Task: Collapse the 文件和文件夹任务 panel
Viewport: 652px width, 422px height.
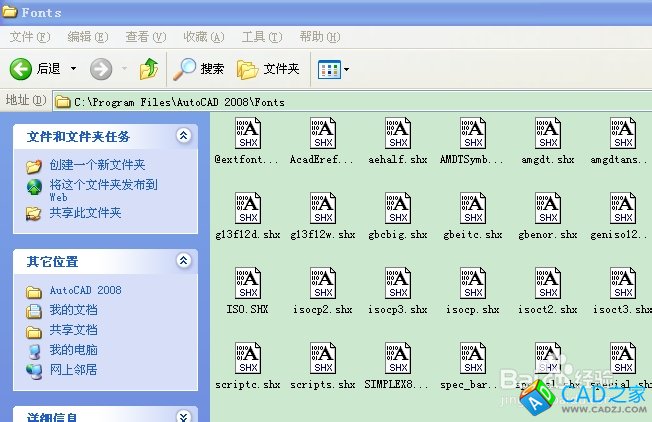Action: (183, 136)
